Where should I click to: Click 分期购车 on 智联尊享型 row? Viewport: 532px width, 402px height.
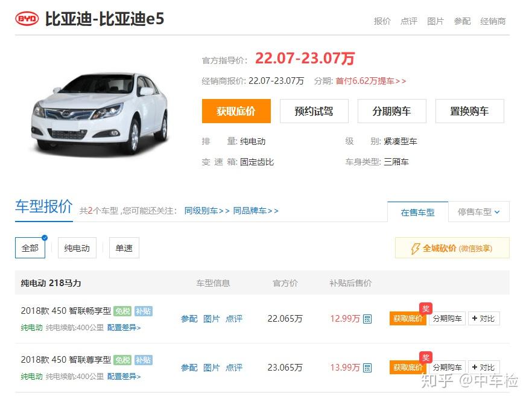447,368
